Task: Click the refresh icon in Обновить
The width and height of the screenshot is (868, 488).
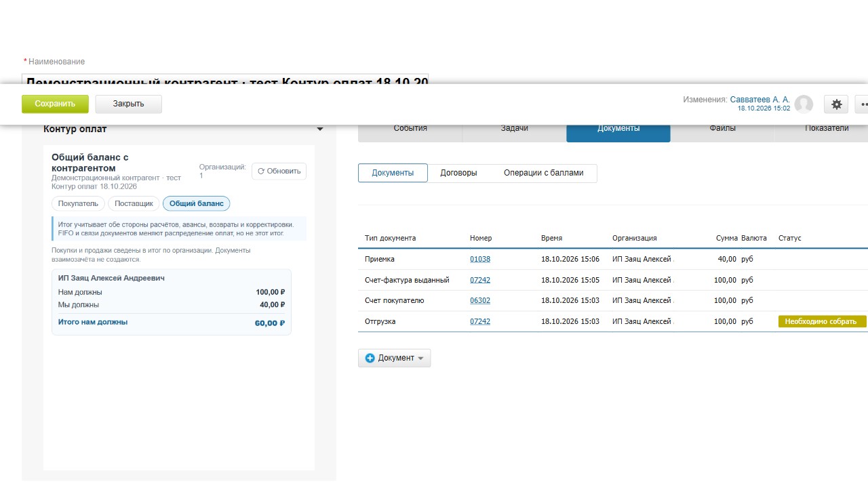Action: point(261,171)
